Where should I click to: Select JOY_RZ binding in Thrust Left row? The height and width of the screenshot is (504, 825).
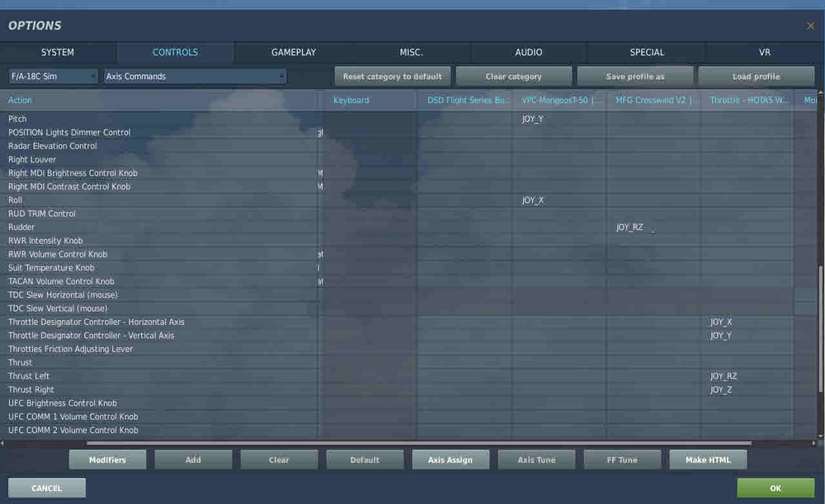[724, 376]
